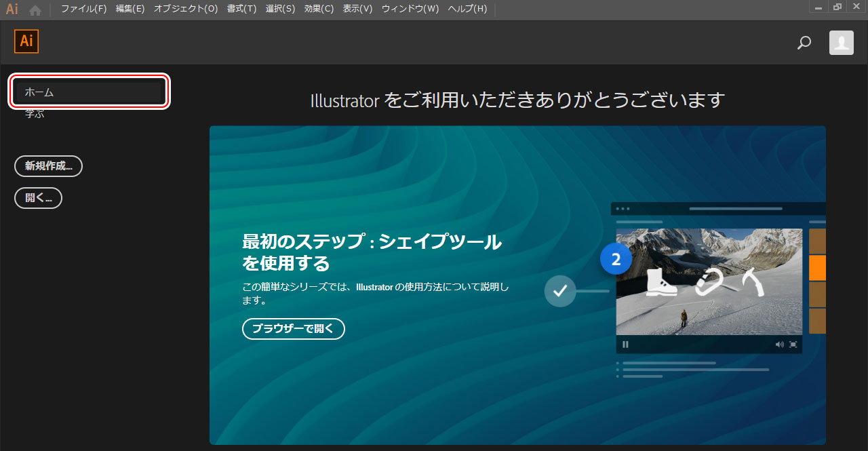Click the pause icon on the video preview
Viewport: 868px width, 451px height.
pyautogui.click(x=625, y=345)
